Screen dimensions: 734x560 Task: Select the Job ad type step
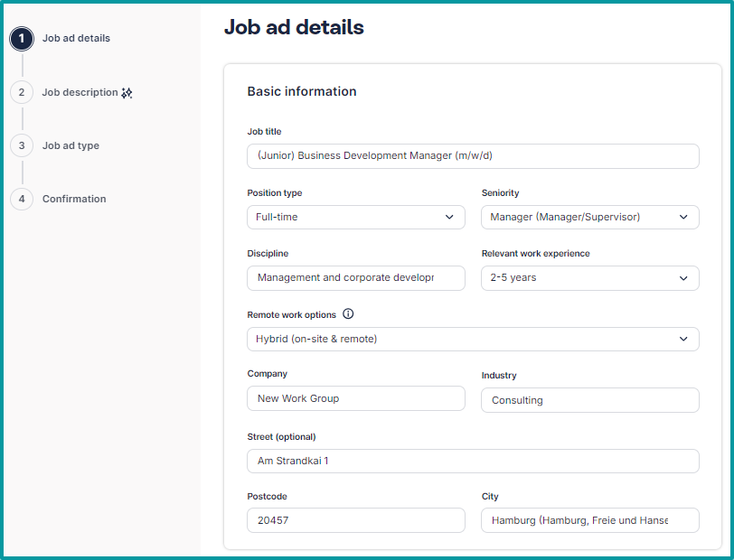(71, 145)
